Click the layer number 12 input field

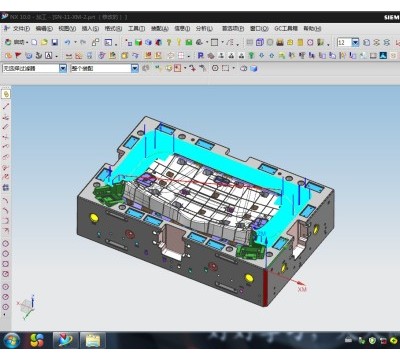click(x=344, y=42)
